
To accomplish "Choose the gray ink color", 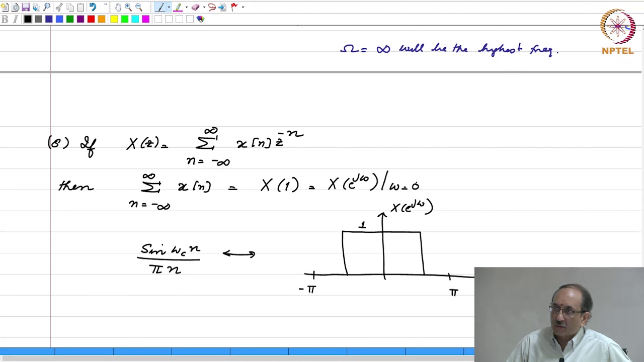I will click(x=38, y=19).
